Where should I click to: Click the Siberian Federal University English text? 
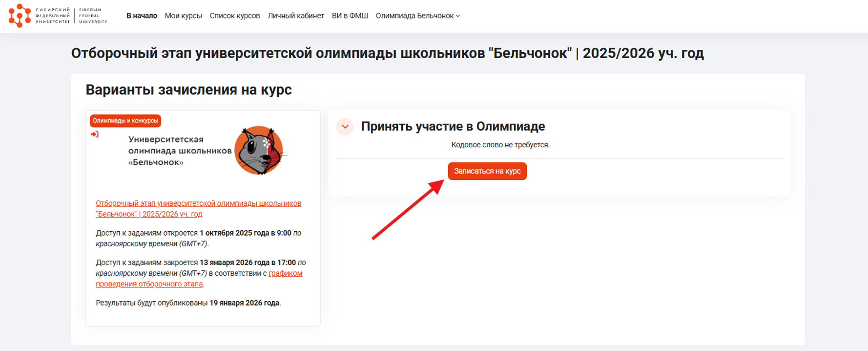93,16
